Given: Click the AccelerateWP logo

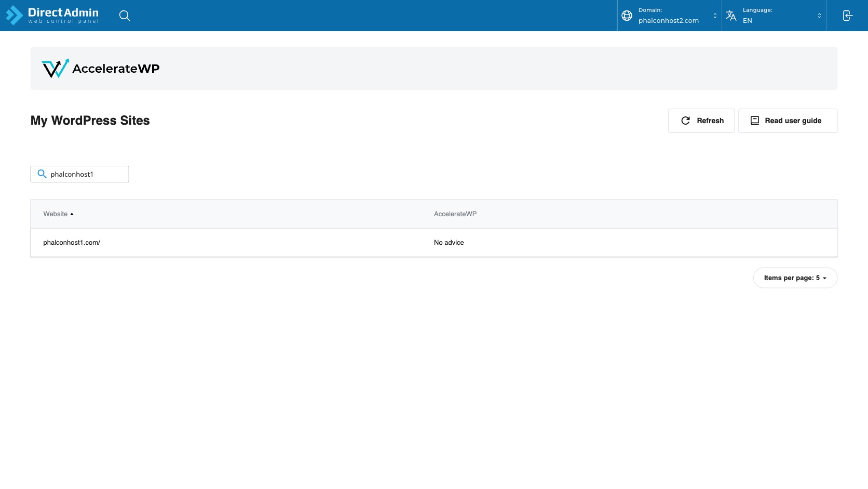Looking at the screenshot, I should [x=101, y=69].
